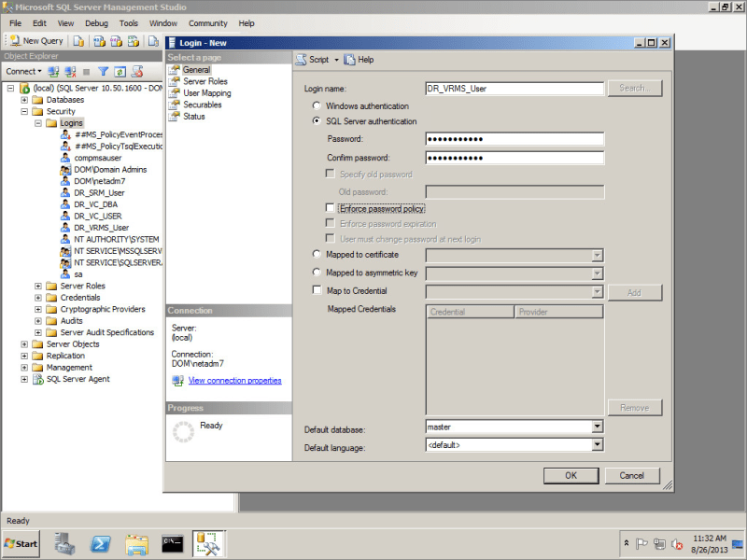
Task: Click the Login name input field
Action: click(514, 89)
